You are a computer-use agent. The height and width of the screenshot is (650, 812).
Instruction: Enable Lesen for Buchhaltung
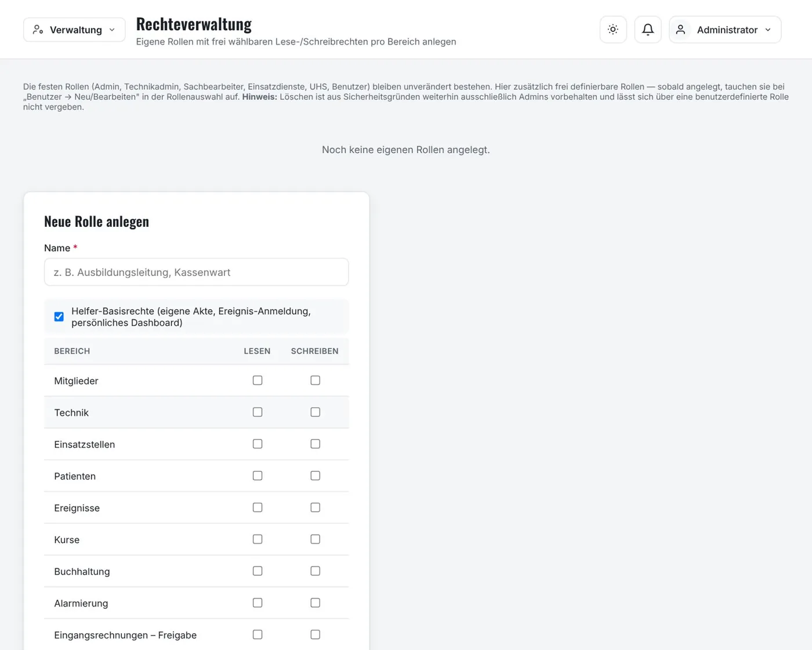pos(258,571)
